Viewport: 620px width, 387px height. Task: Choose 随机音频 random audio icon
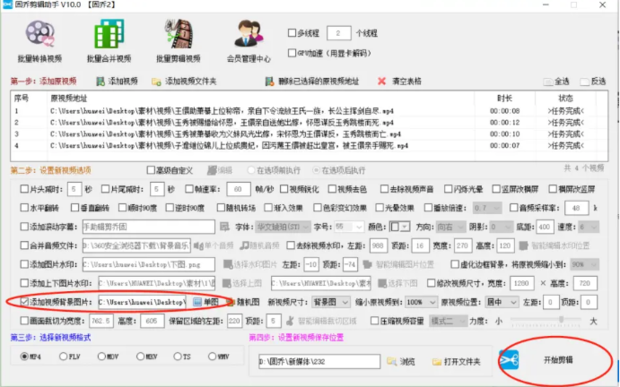244,245
